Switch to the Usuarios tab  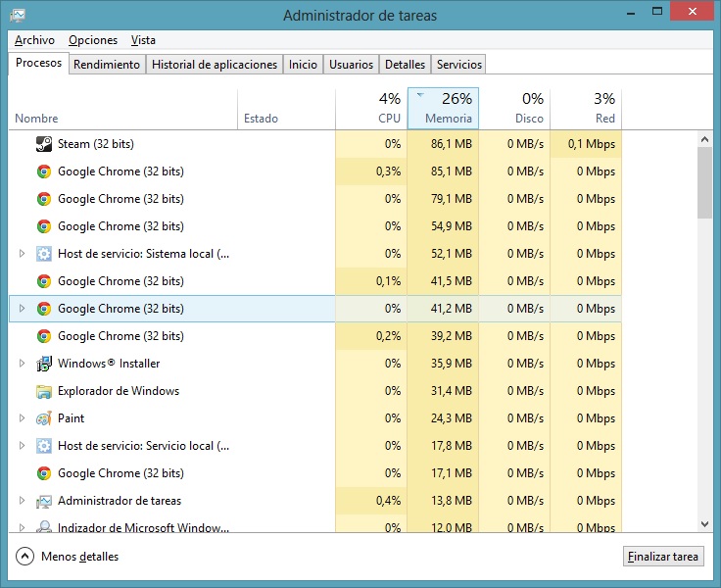coord(351,65)
